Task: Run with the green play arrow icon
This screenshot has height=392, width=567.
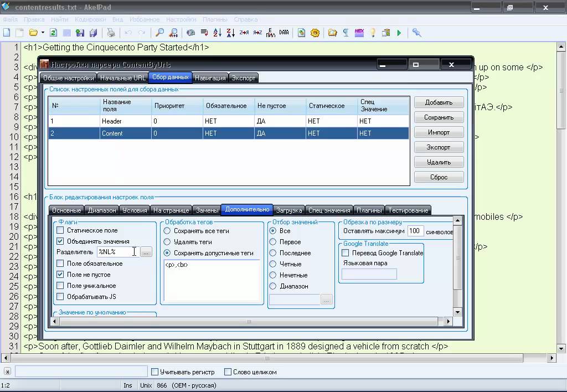Action: 399,33
